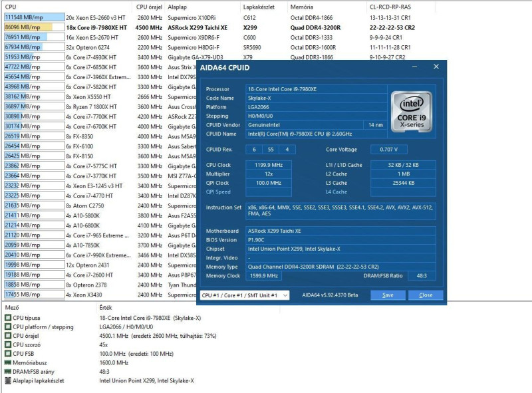Click the Memory Clock value 1599.9 MHz
The image size is (532, 393).
tap(263, 275)
